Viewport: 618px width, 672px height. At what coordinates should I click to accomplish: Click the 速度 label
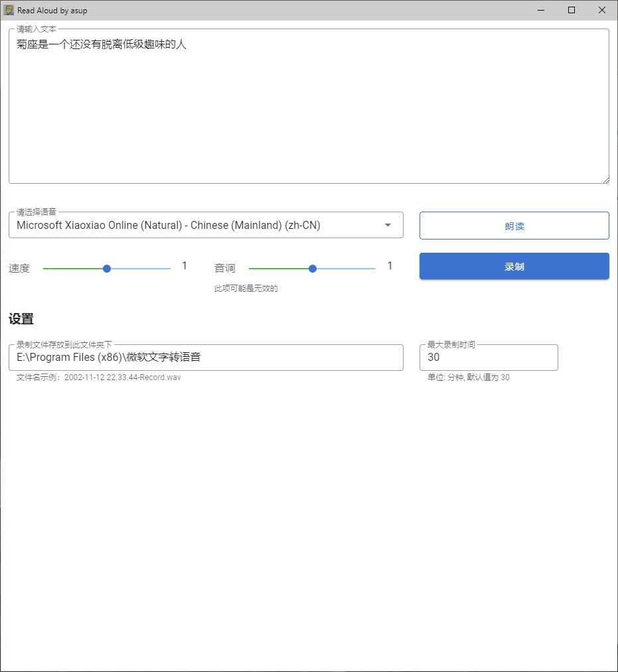(x=19, y=269)
